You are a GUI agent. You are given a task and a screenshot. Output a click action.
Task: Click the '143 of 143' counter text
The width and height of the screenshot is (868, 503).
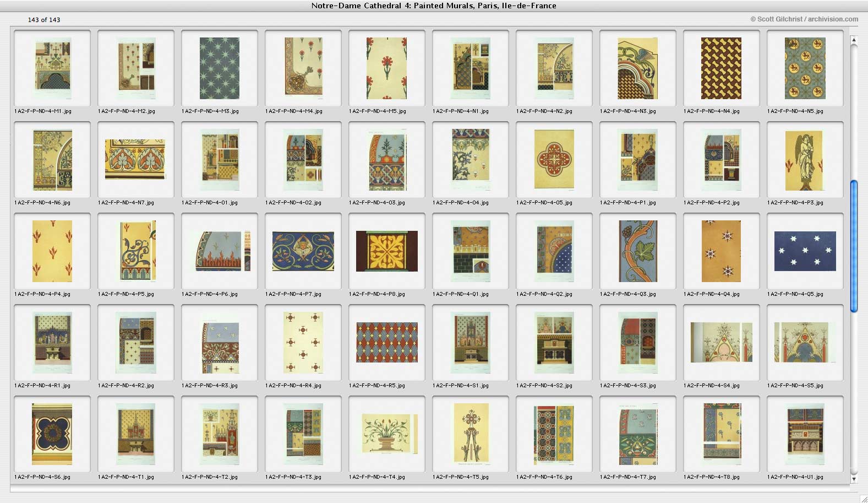pos(44,20)
